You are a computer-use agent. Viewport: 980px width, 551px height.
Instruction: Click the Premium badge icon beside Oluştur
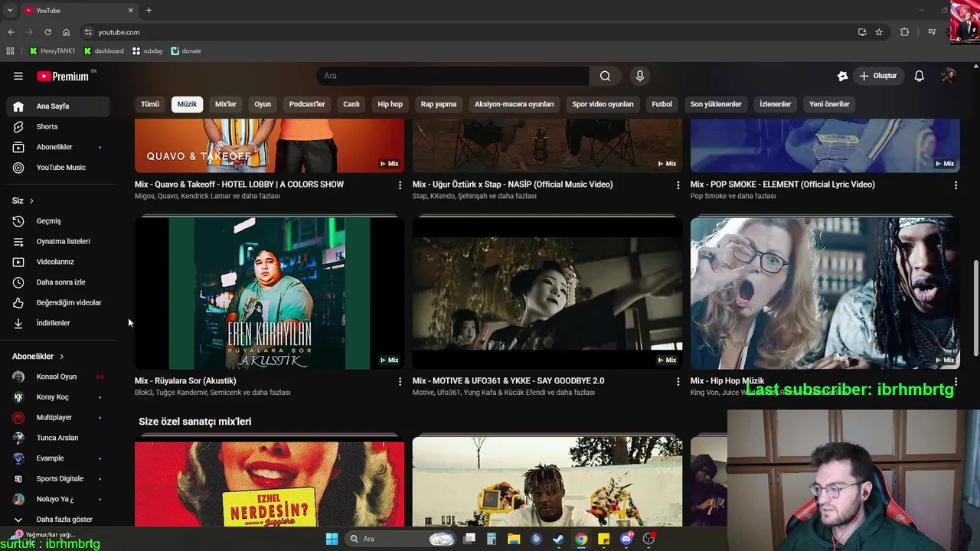[x=842, y=76]
